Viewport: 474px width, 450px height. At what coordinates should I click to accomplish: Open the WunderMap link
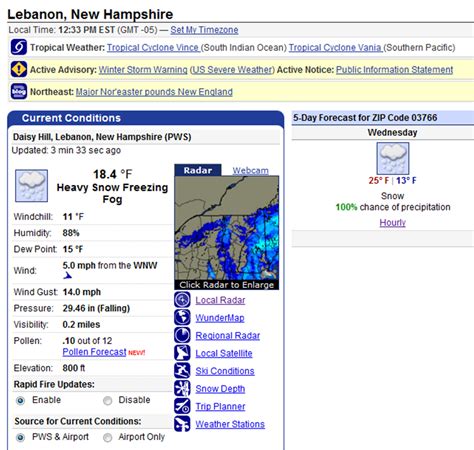(220, 318)
